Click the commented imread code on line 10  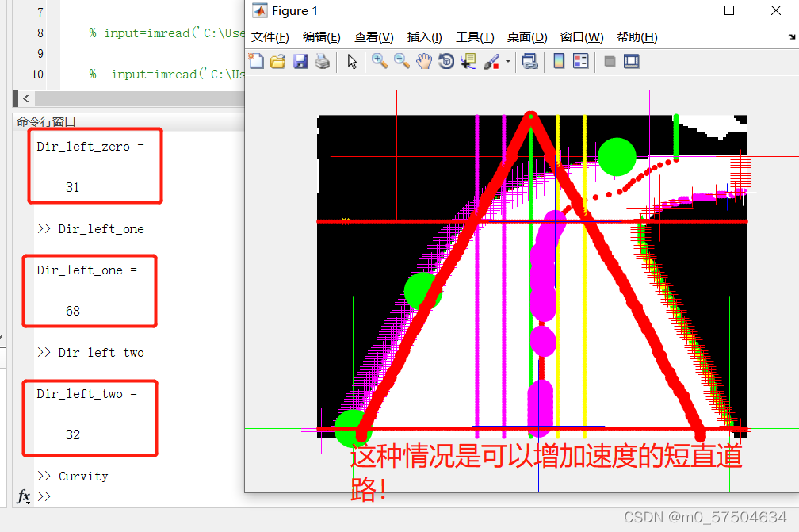click(166, 75)
